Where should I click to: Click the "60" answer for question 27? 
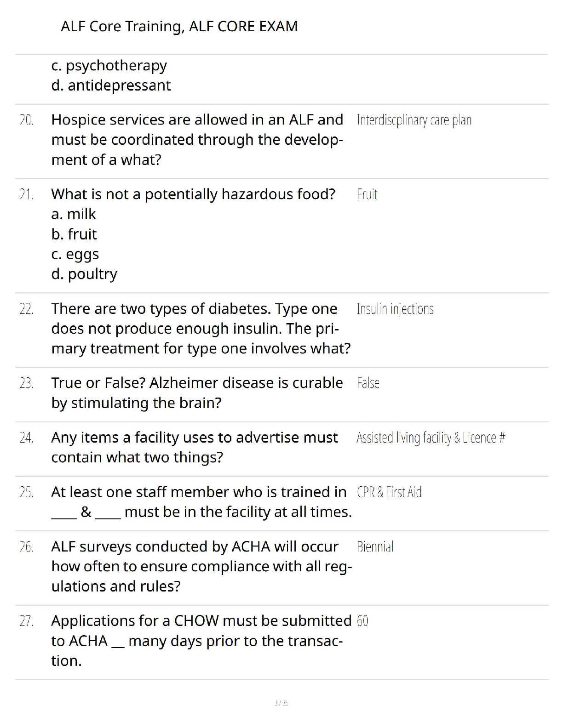coord(362,621)
